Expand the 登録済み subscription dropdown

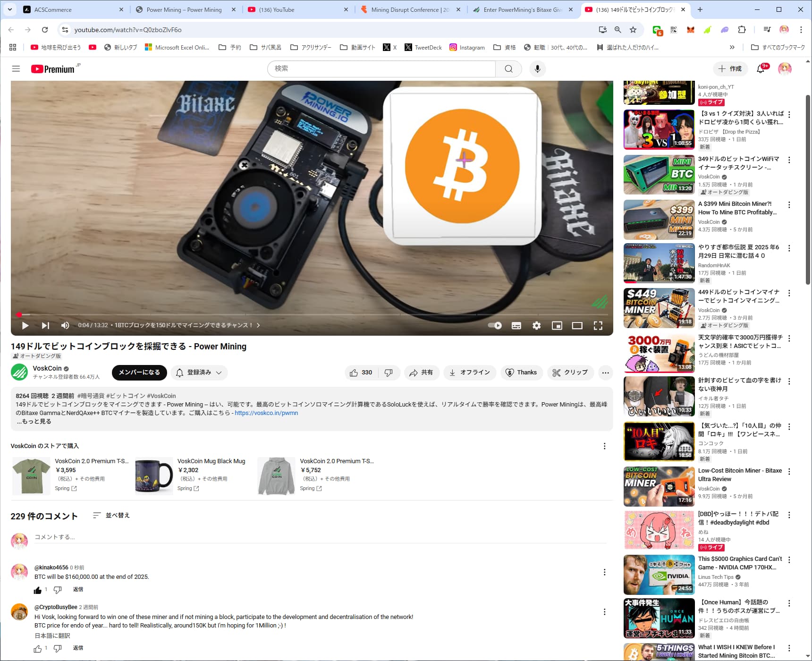pyautogui.click(x=199, y=373)
